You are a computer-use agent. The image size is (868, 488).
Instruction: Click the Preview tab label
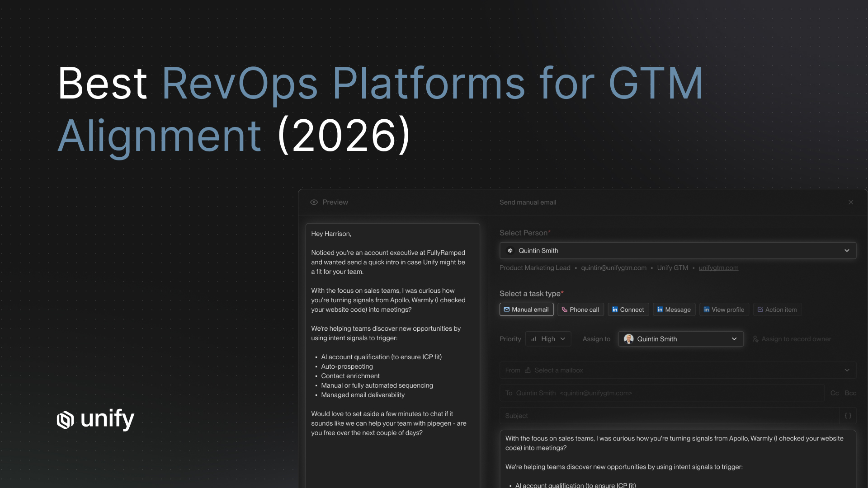(335, 202)
